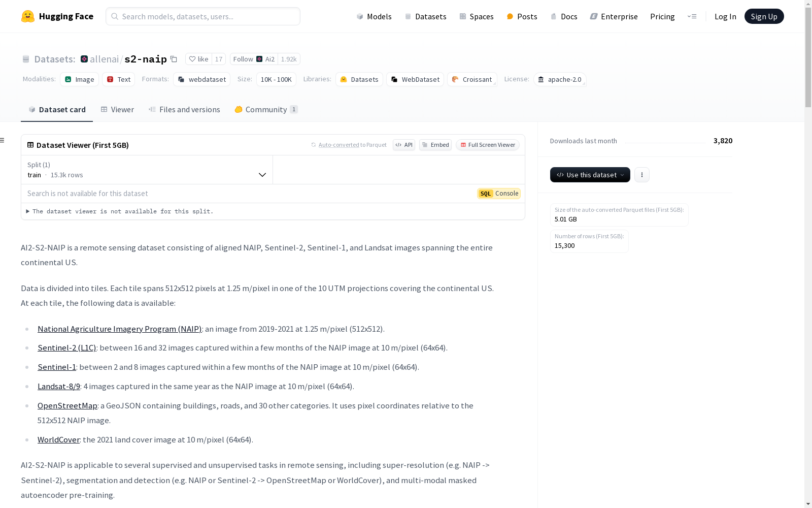Open Enterprise page
The width and height of the screenshot is (812, 508).
click(x=614, y=16)
